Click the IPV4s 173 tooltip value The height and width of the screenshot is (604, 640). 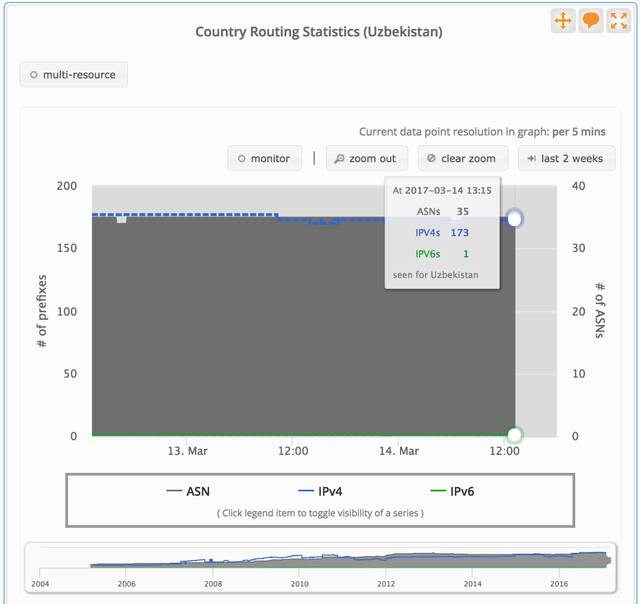[459, 233]
